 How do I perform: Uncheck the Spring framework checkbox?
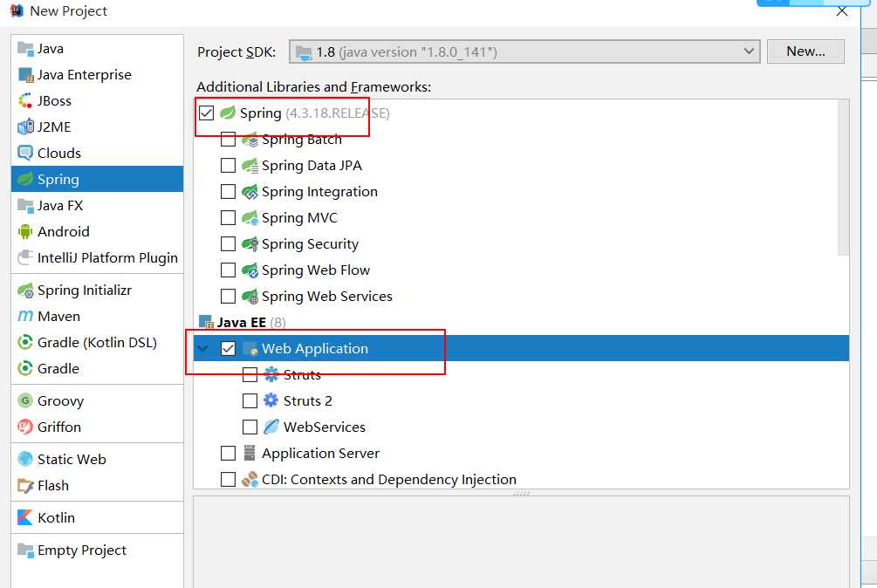207,113
